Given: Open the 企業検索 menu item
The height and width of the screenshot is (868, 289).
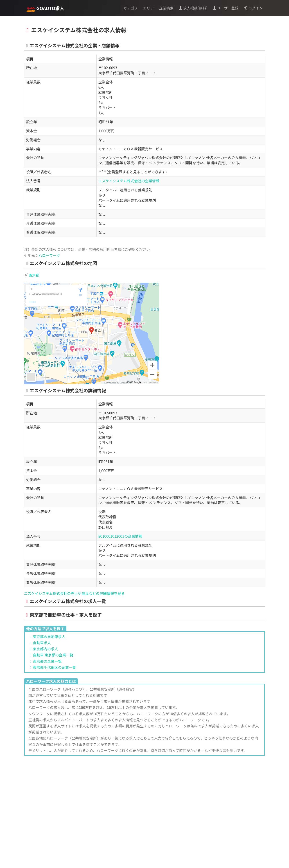Looking at the screenshot, I should click(166, 8).
